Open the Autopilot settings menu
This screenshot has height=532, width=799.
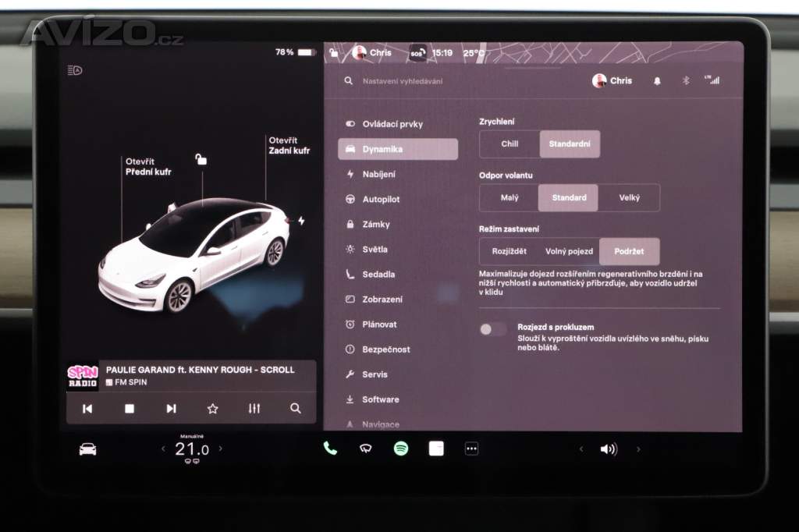click(x=381, y=200)
